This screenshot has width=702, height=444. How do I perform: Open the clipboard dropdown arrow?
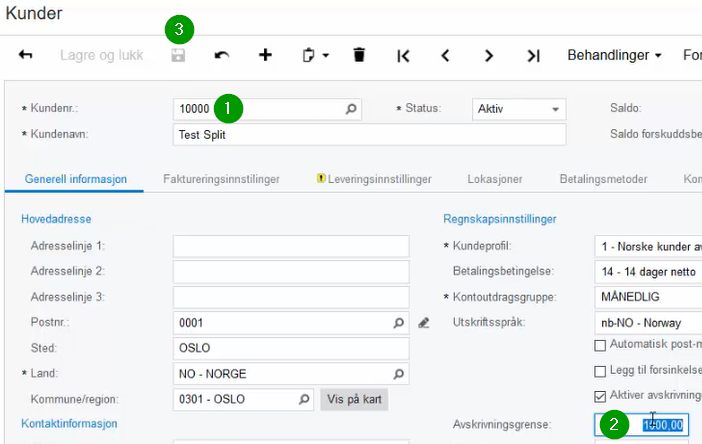[x=326, y=56]
